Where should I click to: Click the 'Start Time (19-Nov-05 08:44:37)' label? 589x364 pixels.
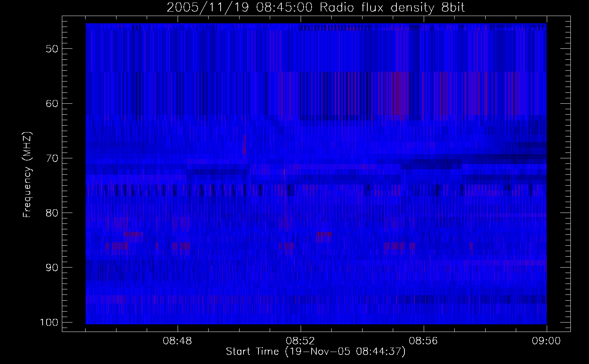pyautogui.click(x=316, y=352)
